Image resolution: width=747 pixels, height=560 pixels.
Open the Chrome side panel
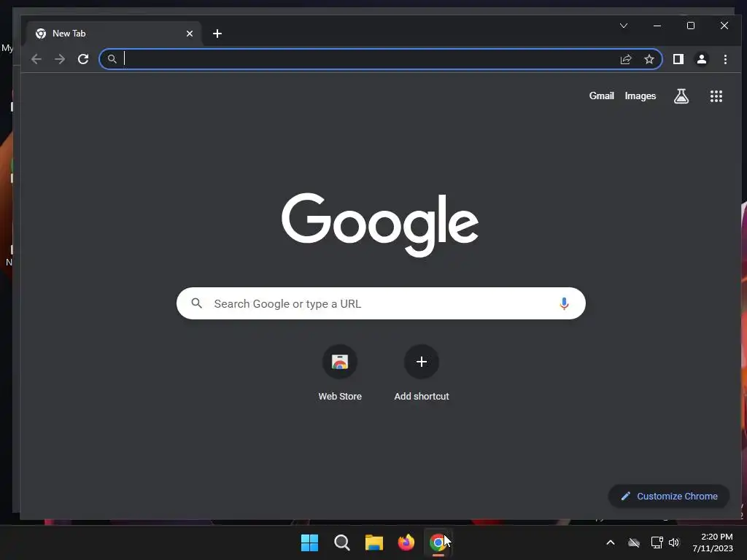(678, 59)
